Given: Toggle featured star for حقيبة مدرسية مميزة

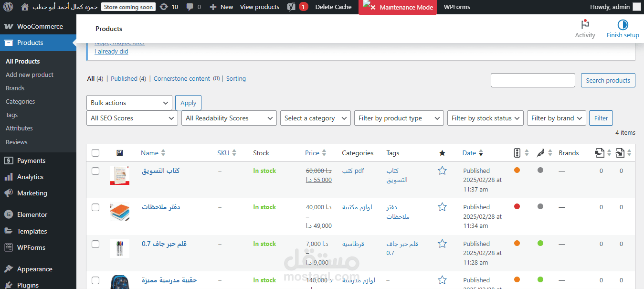Looking at the screenshot, I should 442,280.
